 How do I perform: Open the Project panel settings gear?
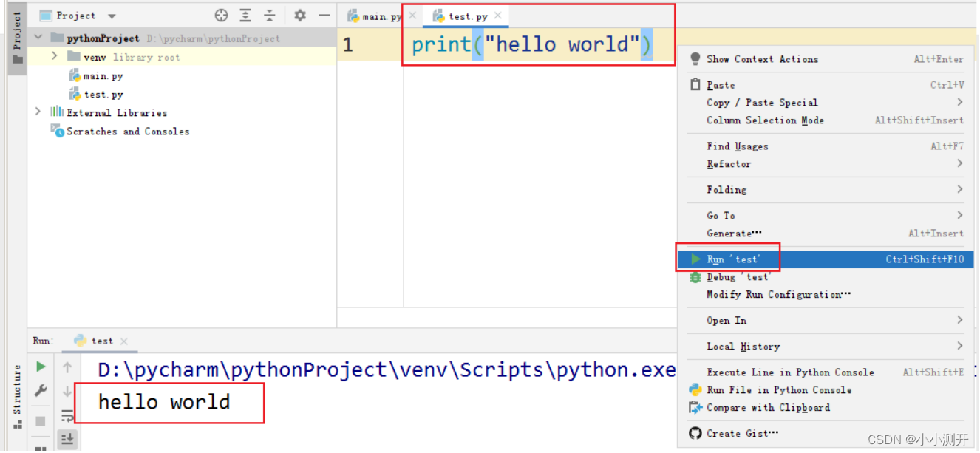point(299,15)
